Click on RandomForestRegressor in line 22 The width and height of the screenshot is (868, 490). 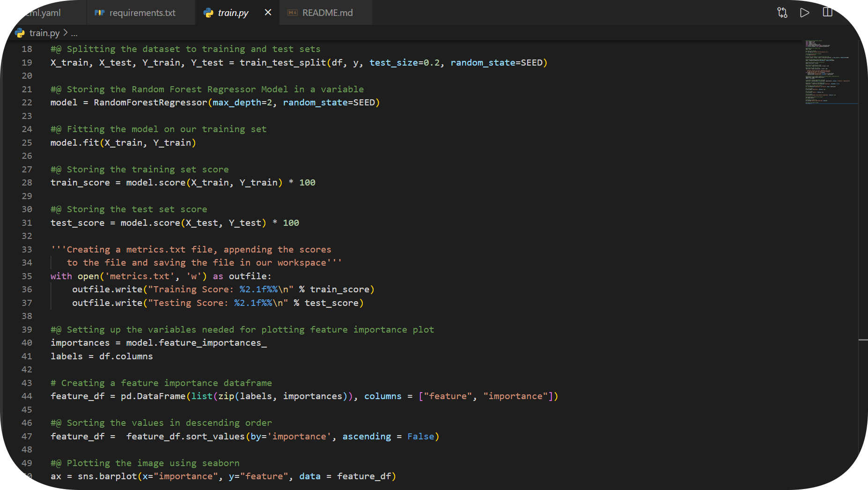[x=150, y=102]
